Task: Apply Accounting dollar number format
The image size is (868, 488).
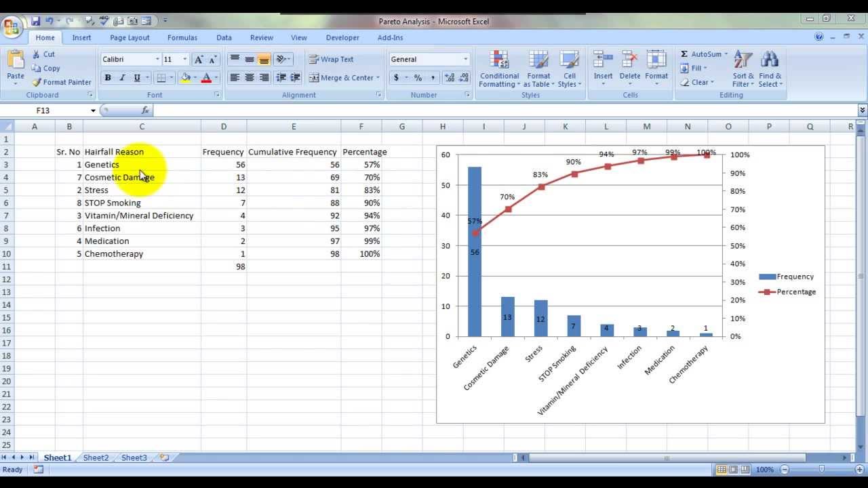Action: 396,78
